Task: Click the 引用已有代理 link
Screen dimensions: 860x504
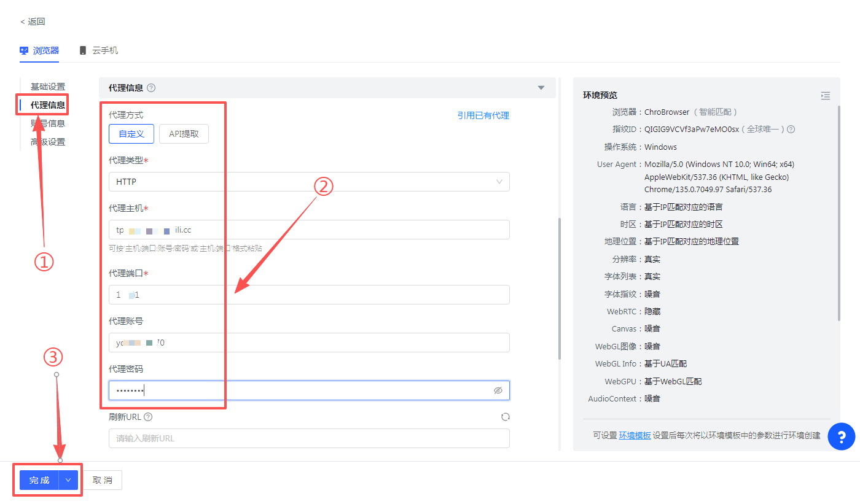Action: pos(483,115)
